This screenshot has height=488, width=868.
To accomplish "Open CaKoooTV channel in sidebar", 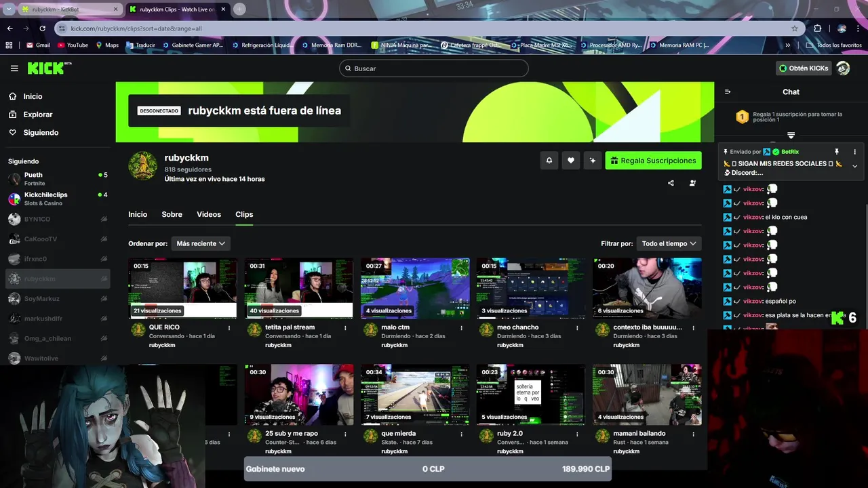I will coord(58,239).
